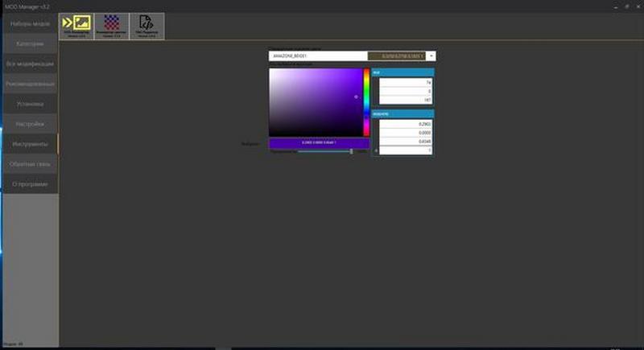The width and height of the screenshot is (644, 350).
Task: Open the Наборы модов sidebar tab
Action: coord(30,23)
